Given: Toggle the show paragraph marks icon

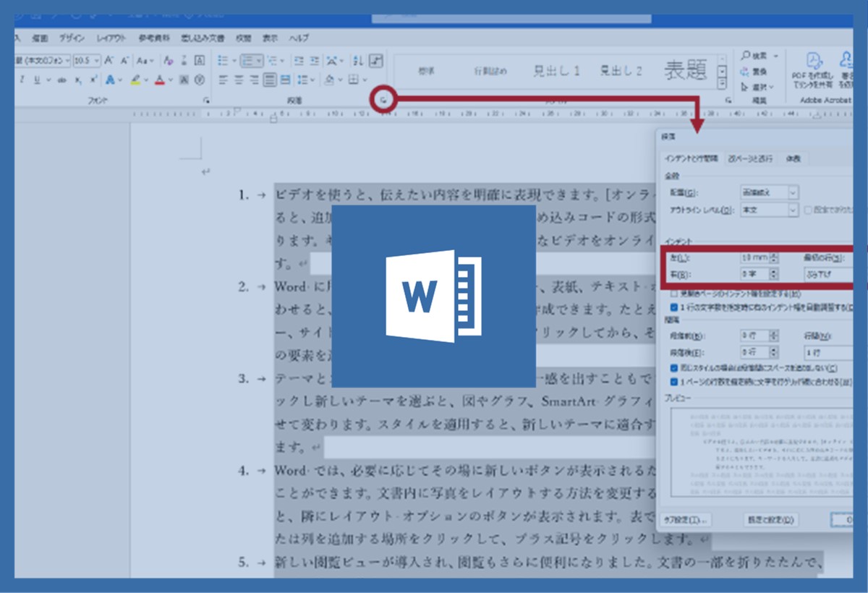Looking at the screenshot, I should coord(376,61).
